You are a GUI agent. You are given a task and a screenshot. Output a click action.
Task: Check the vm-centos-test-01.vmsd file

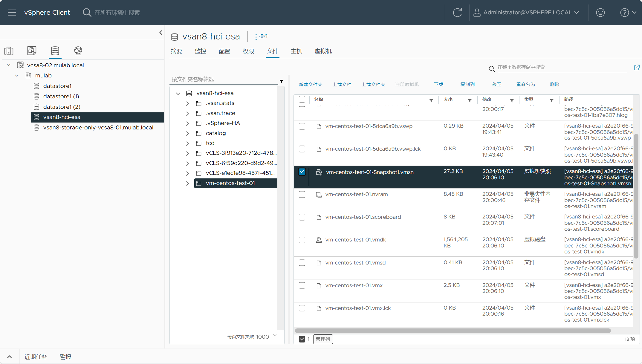[x=302, y=263]
